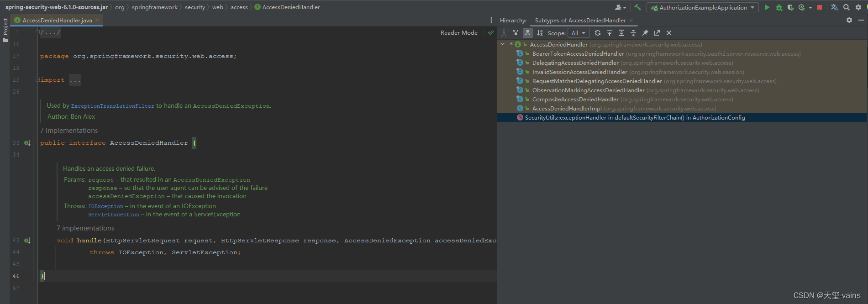Click implementations gutter icon at line 43
Image resolution: width=868 pixels, height=304 pixels.
coord(27,241)
